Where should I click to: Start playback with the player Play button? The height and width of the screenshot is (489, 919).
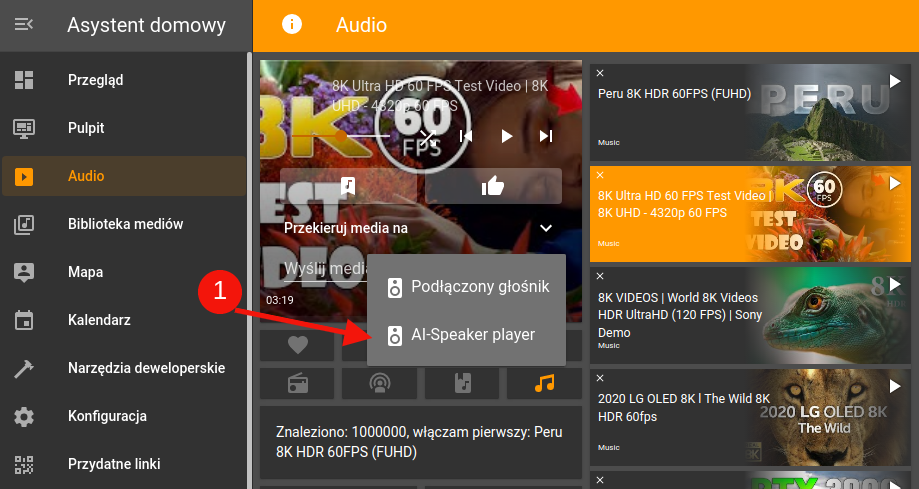(506, 136)
